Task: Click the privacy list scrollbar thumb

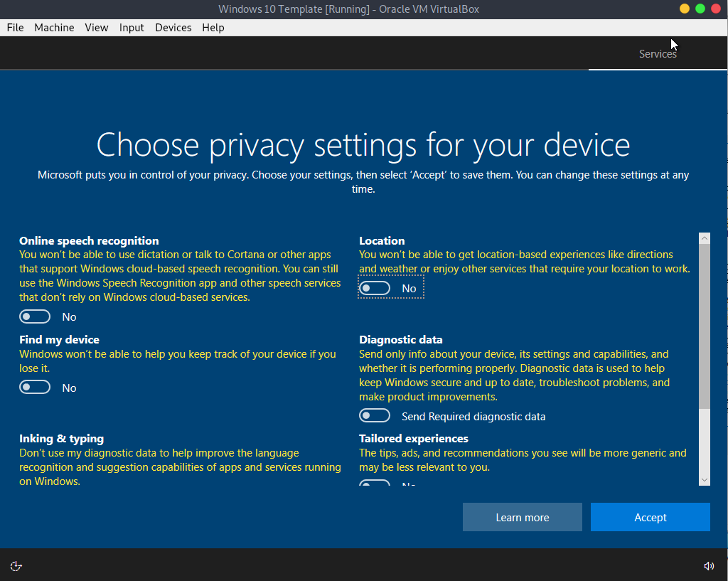Action: 705,326
